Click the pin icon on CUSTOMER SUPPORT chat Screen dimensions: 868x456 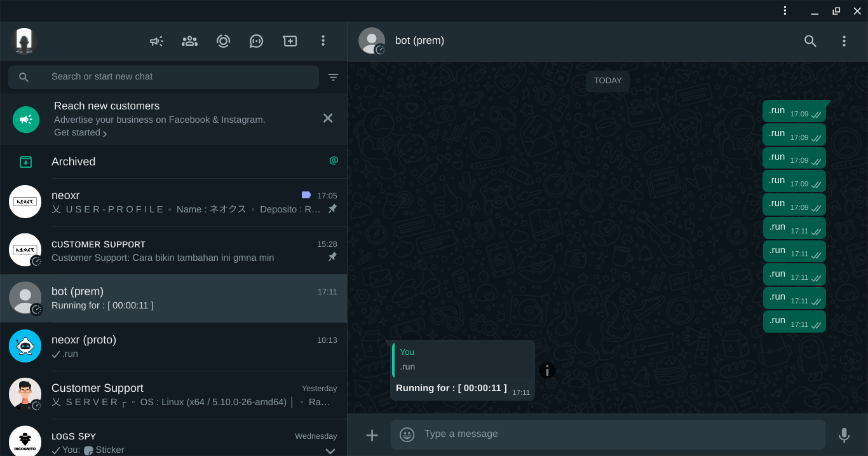(332, 257)
